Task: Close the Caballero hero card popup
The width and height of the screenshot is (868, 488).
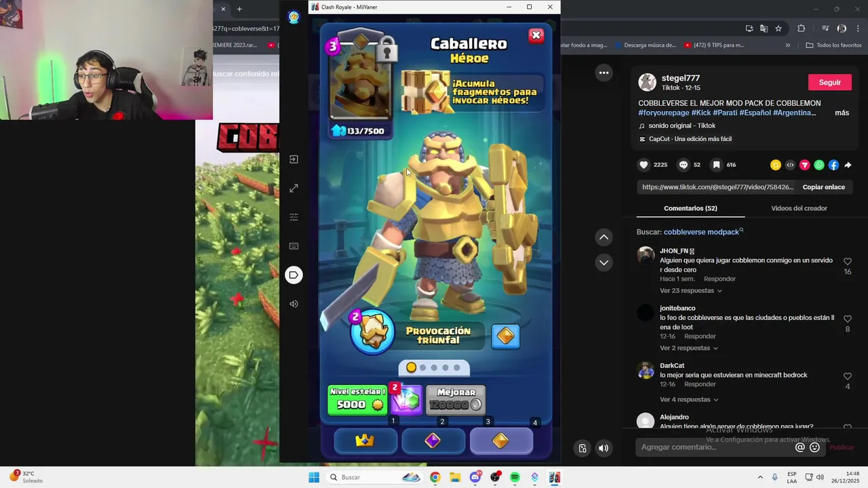Action: coord(536,36)
